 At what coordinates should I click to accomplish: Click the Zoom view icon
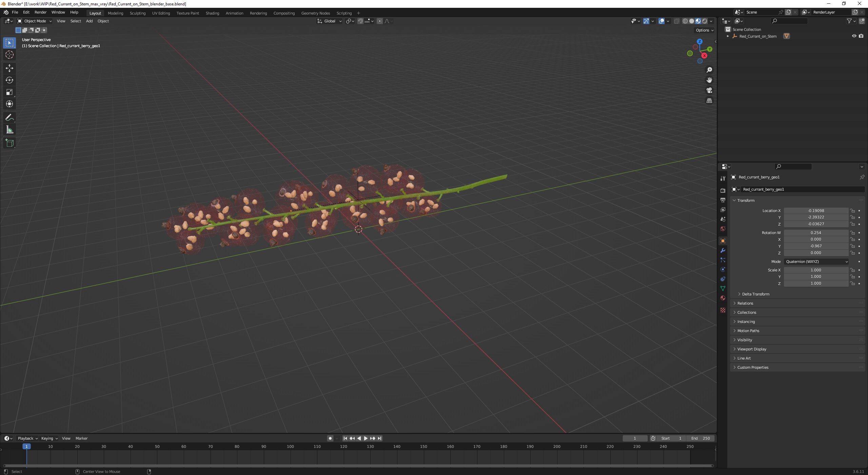709,70
